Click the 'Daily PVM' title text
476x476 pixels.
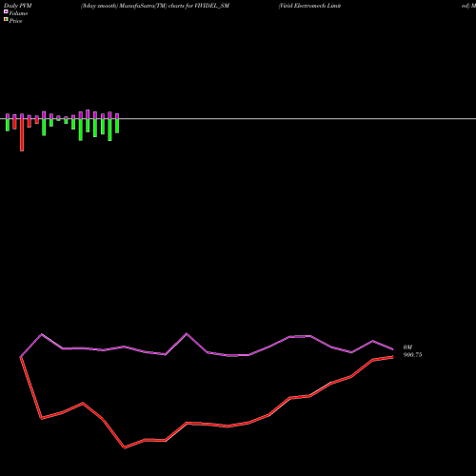[18, 6]
